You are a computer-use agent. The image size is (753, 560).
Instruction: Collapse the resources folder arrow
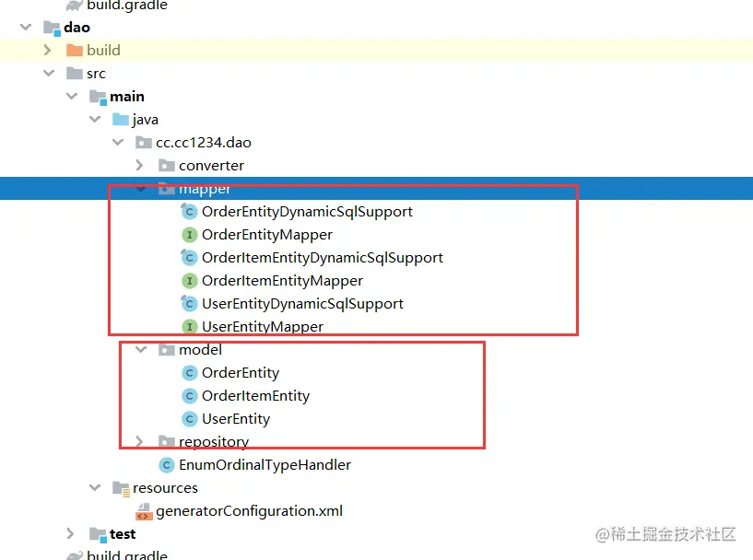(x=95, y=487)
